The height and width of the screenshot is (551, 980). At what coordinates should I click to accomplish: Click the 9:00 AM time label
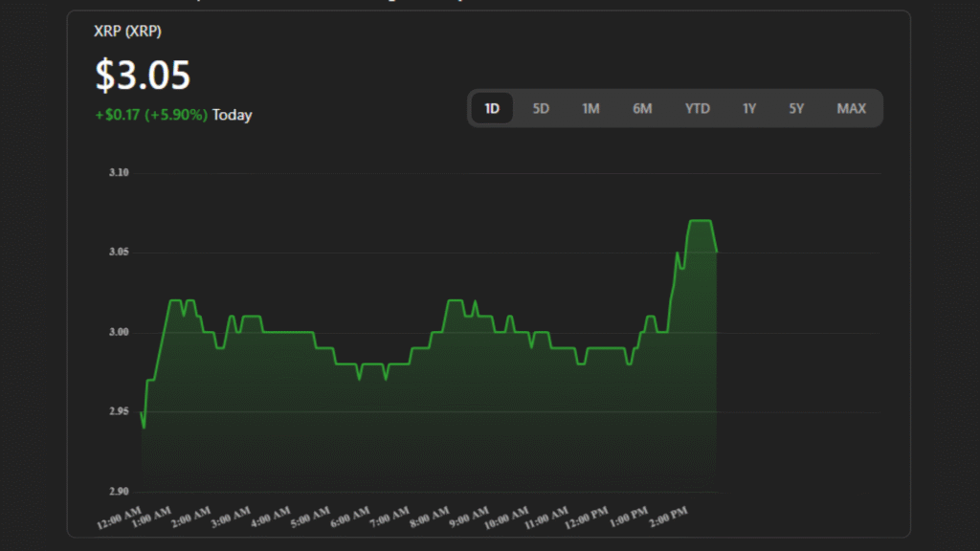pos(469,518)
